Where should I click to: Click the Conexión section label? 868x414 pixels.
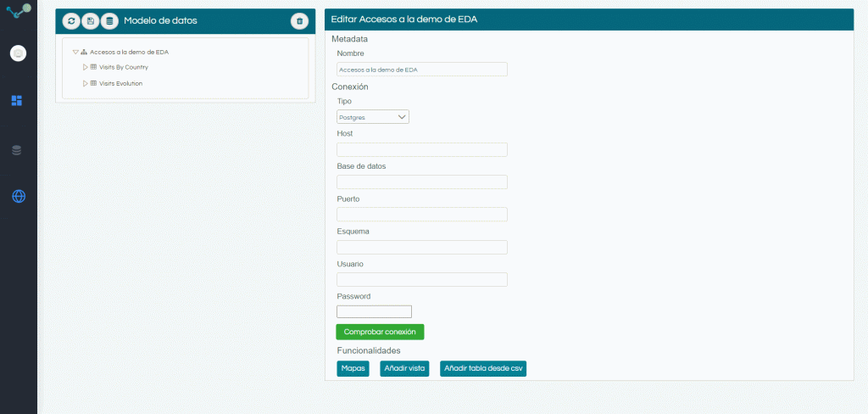click(350, 87)
